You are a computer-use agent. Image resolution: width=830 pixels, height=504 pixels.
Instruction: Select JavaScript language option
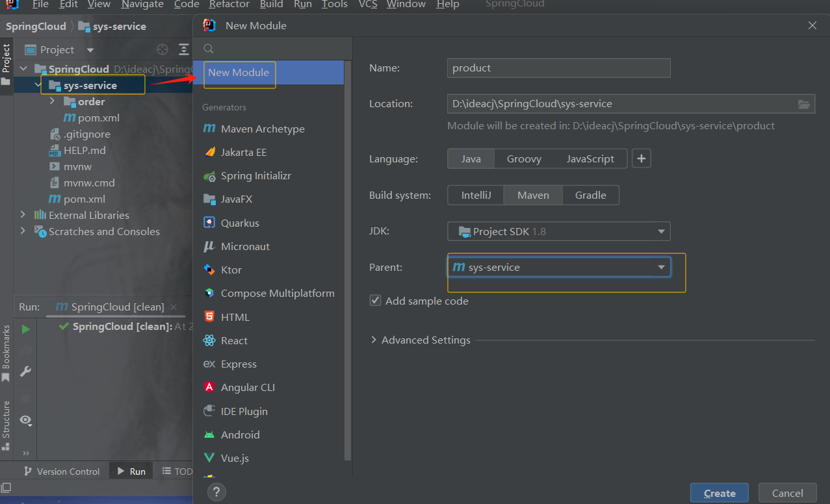tap(590, 158)
